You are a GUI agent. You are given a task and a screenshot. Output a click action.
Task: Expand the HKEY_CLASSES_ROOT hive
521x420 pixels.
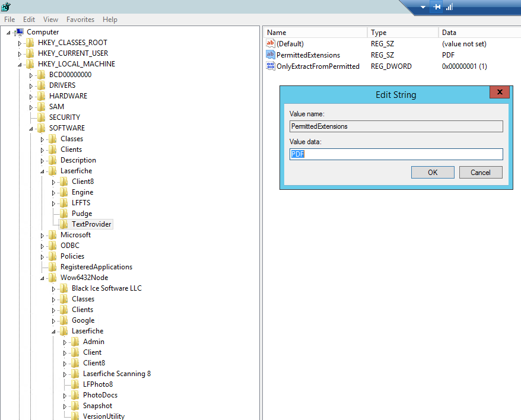(20, 43)
